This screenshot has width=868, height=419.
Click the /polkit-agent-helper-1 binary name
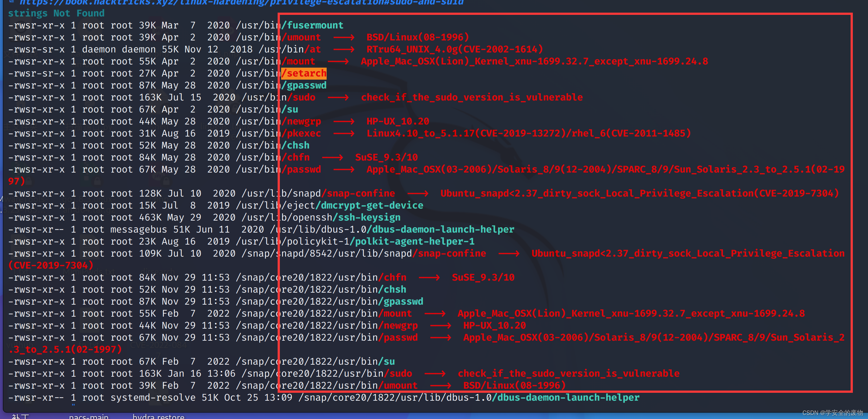pyautogui.click(x=412, y=242)
